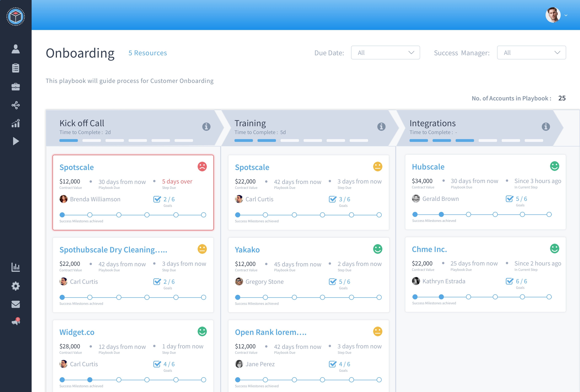Select the Integrations stage header
Screen dimensions: 580x392
pos(432,123)
